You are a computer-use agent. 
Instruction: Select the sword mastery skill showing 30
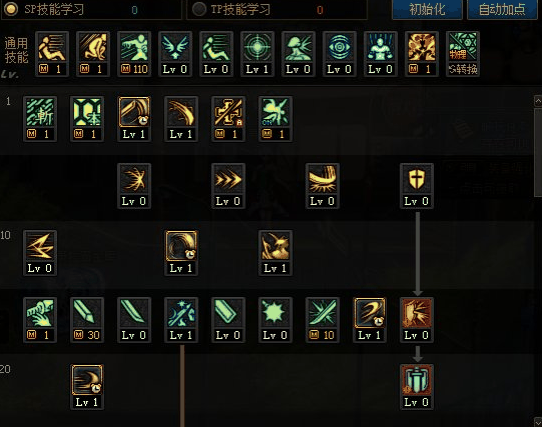coord(87,320)
